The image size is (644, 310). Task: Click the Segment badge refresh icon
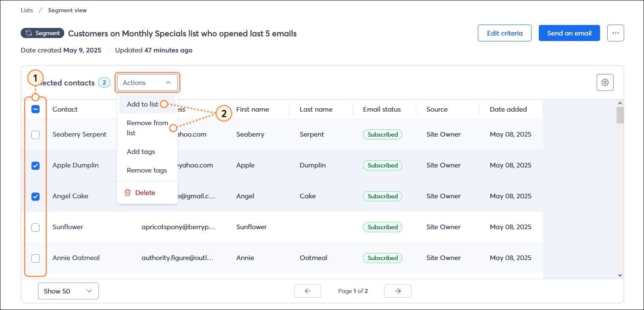click(x=29, y=33)
